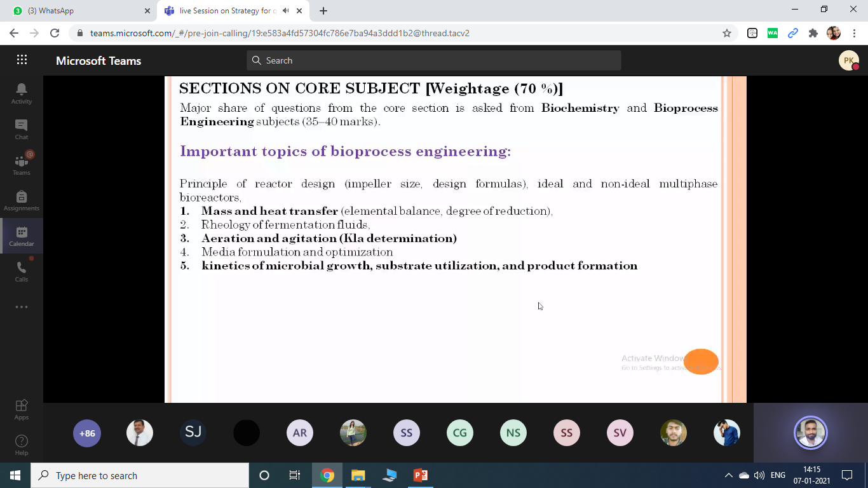
Task: Show hidden system tray icons chevron
Action: coord(728,475)
